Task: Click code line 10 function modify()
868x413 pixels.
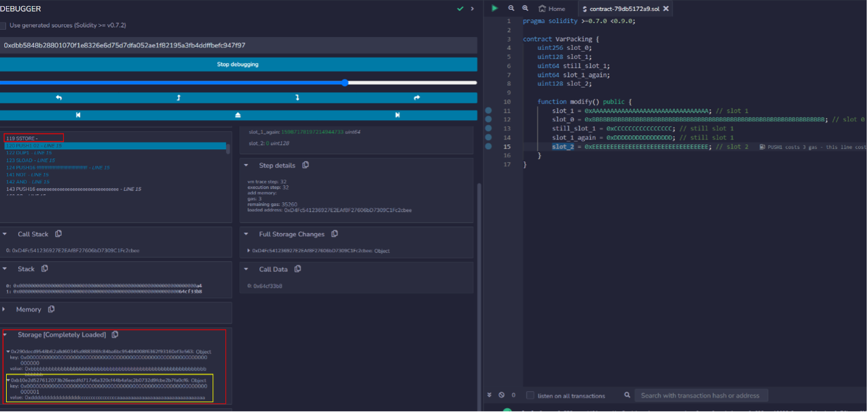Action: (x=584, y=102)
